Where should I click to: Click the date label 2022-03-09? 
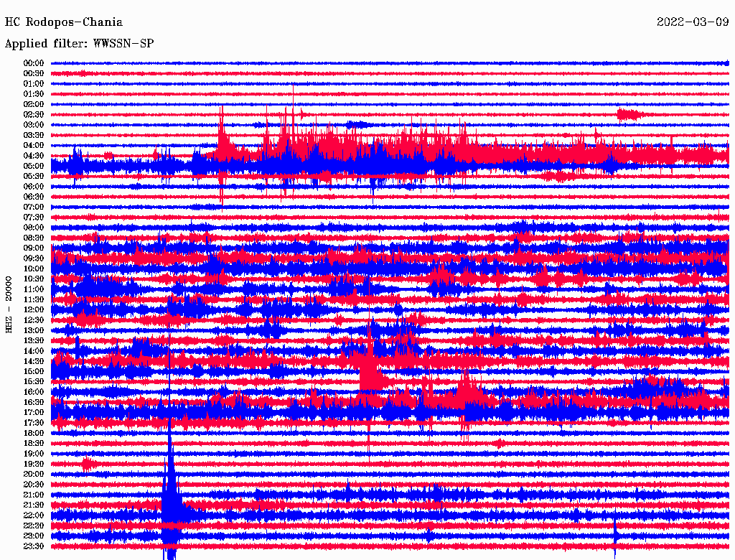[x=693, y=22]
